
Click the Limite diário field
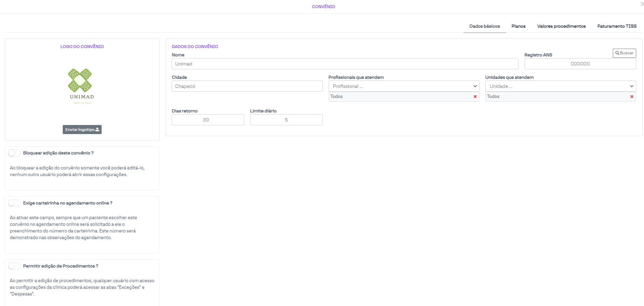tap(286, 120)
